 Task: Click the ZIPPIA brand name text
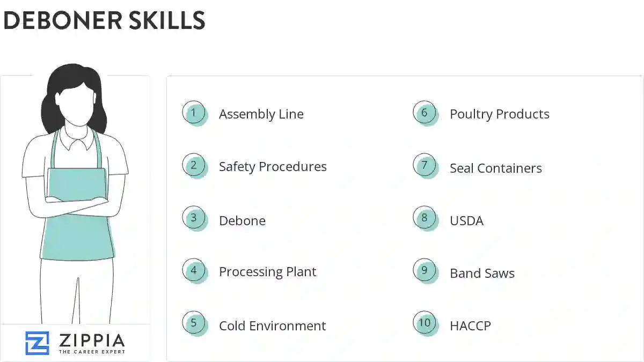92,340
